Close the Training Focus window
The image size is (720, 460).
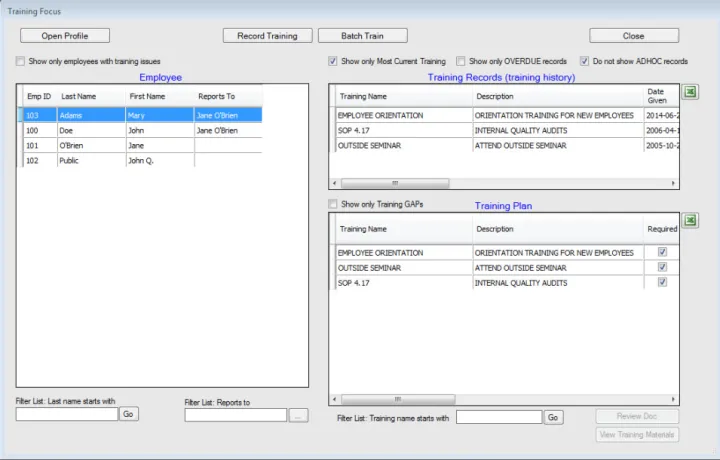point(633,36)
